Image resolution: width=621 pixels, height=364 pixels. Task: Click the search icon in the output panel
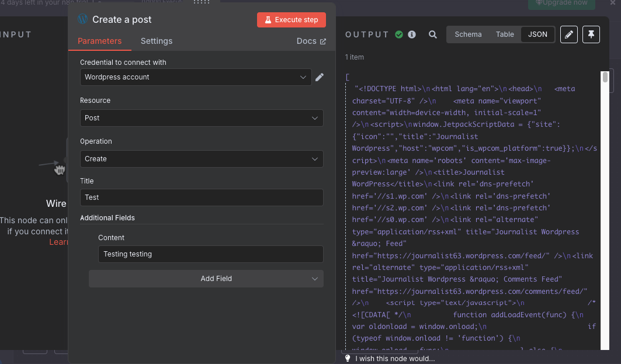coord(433,34)
